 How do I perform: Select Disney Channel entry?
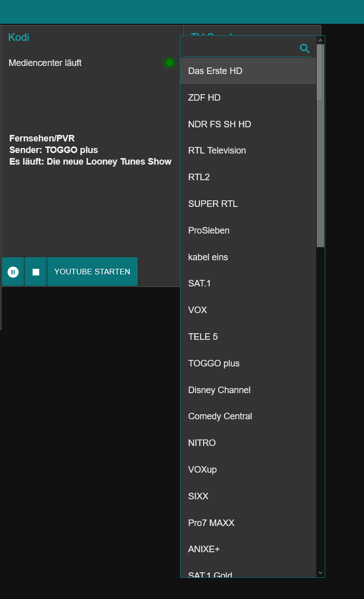248,390
